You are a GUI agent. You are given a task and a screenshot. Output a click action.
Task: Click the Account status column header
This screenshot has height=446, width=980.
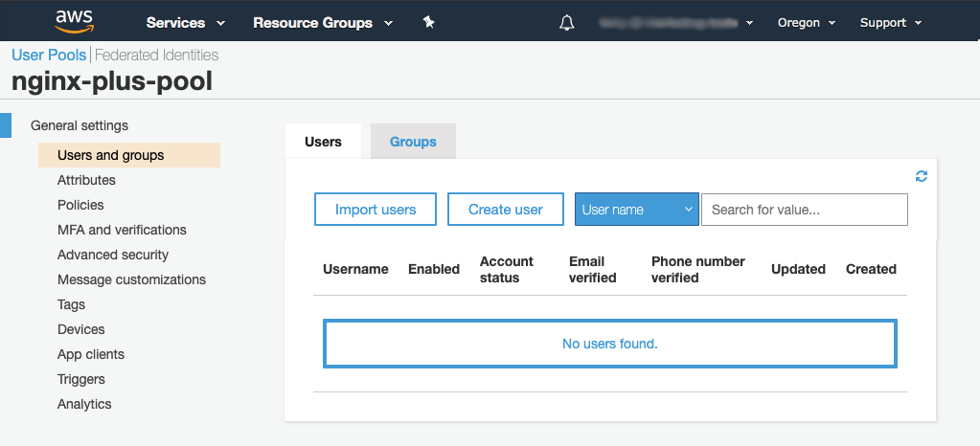pos(506,269)
